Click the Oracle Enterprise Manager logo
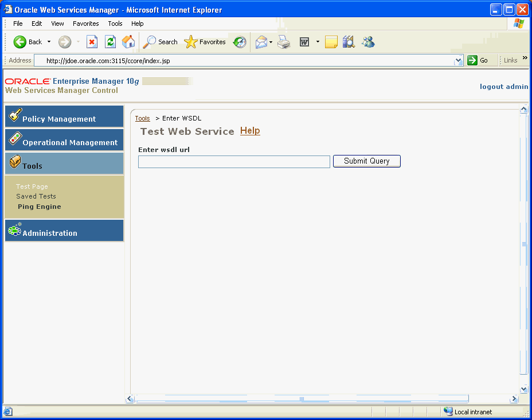The image size is (532, 420). click(72, 81)
